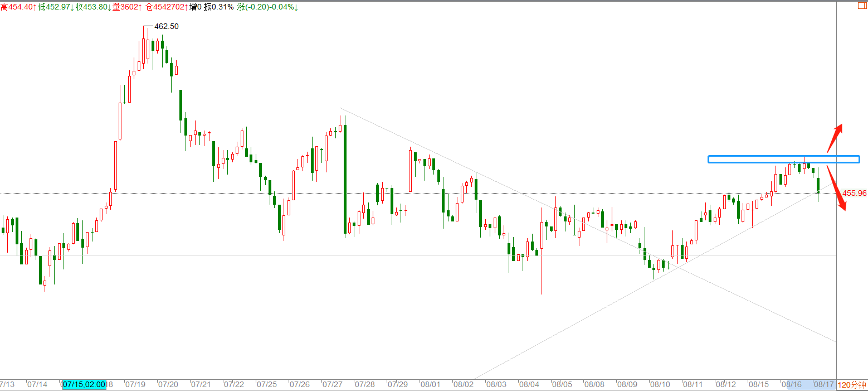The width and height of the screenshot is (868, 391).
Task: Click the 增0 position change readout
Action: pyautogui.click(x=196, y=7)
